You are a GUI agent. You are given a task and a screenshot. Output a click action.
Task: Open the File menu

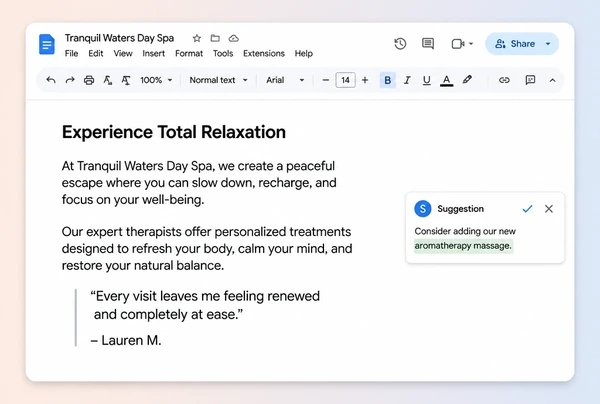71,54
